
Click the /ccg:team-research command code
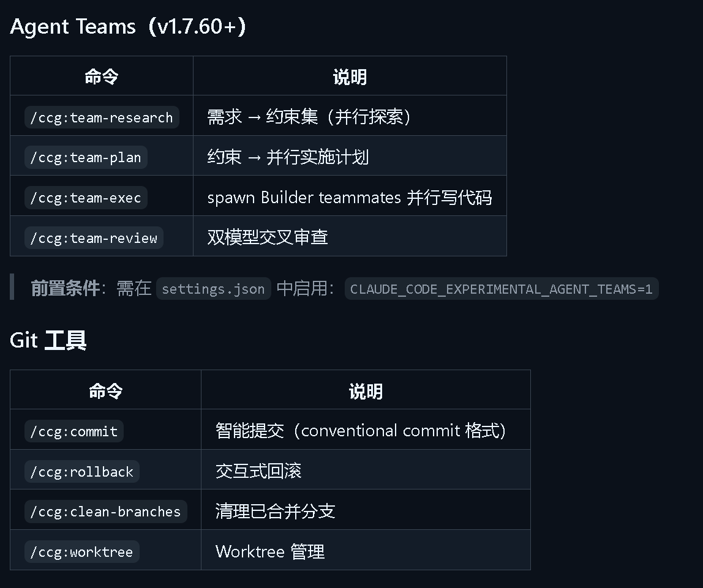(x=102, y=117)
